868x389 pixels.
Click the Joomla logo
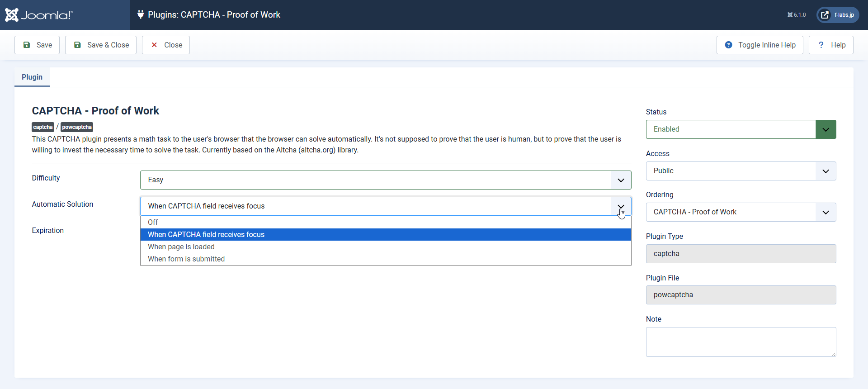[x=39, y=15]
